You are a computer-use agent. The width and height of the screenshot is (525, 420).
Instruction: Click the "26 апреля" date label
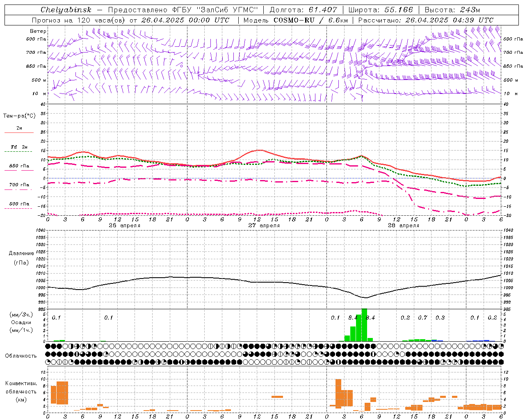pos(124,226)
